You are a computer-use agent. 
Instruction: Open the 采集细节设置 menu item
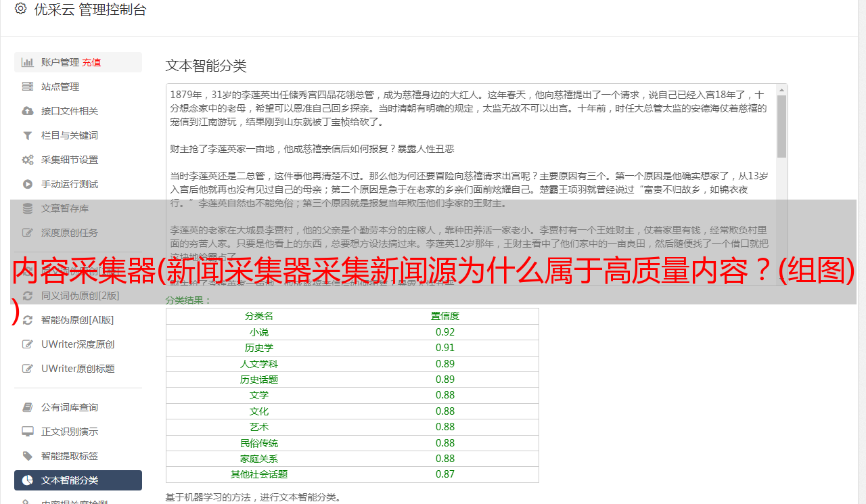tap(78, 160)
